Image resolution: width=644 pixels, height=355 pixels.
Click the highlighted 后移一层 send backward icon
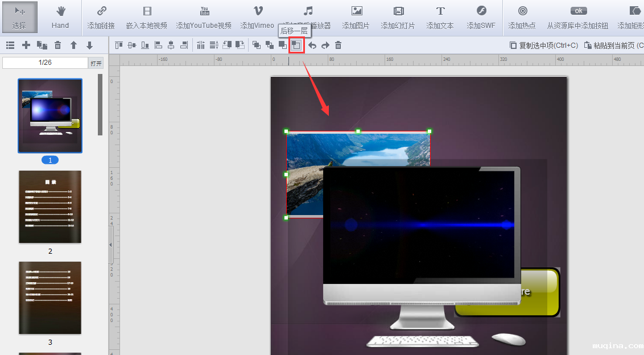(296, 45)
